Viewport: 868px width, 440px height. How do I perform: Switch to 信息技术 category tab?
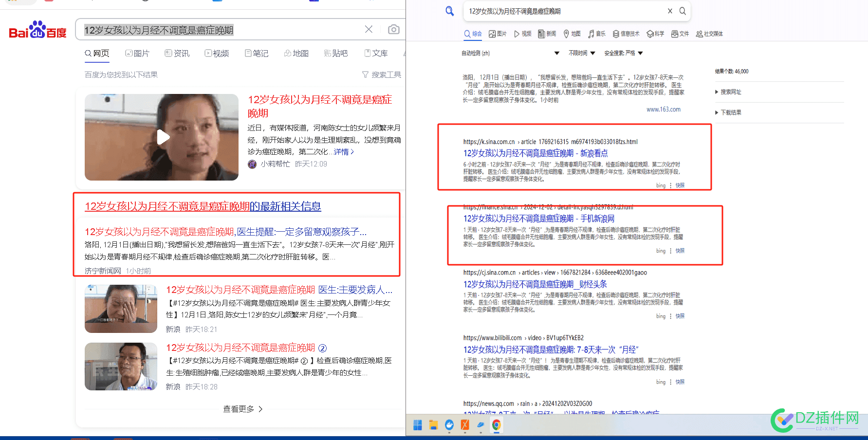(x=626, y=34)
